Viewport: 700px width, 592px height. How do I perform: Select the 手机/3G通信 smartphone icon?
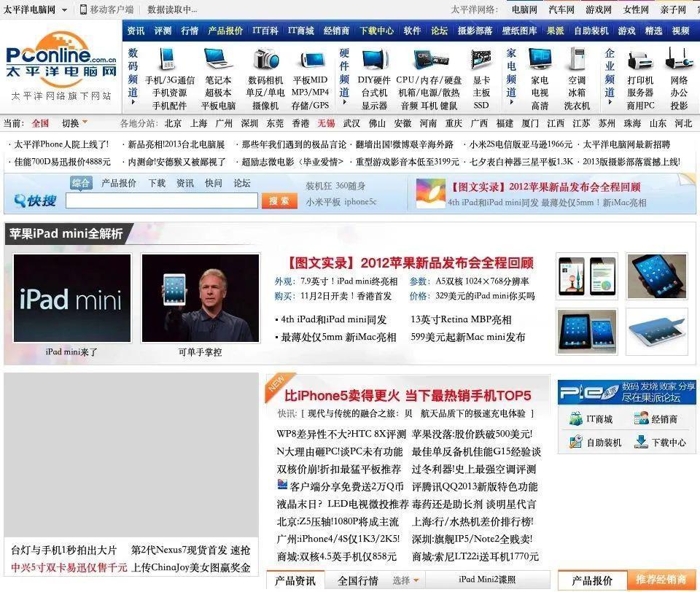click(x=167, y=58)
